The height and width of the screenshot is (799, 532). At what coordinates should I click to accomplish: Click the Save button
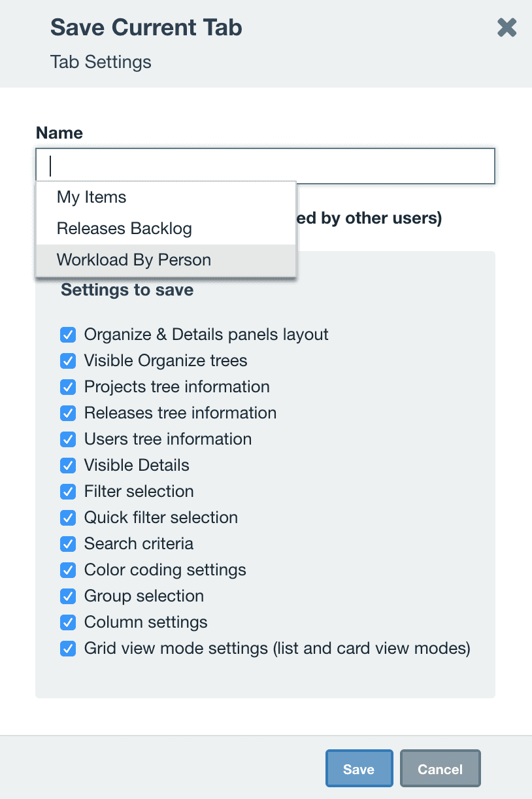point(359,768)
